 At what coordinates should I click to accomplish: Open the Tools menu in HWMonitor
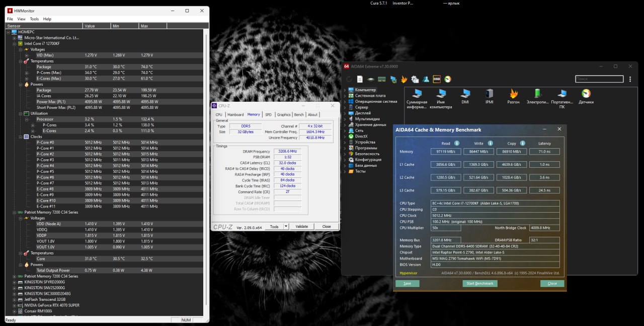[x=34, y=19]
